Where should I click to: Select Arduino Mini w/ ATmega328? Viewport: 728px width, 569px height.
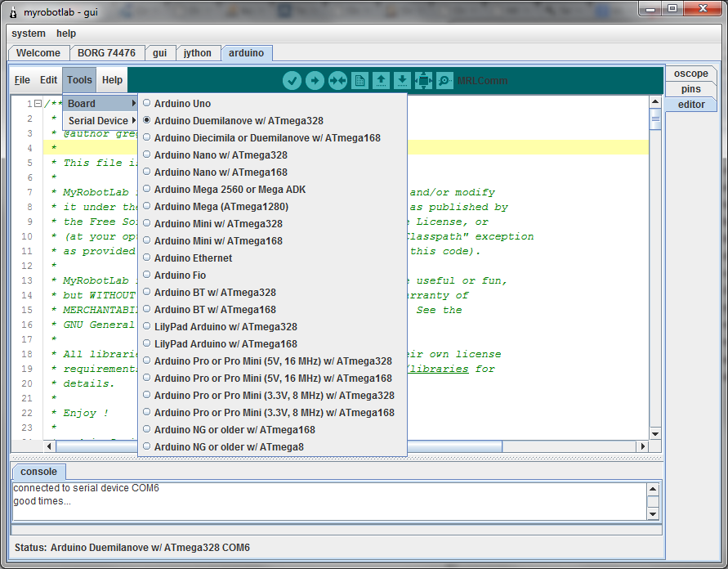[x=273, y=224]
